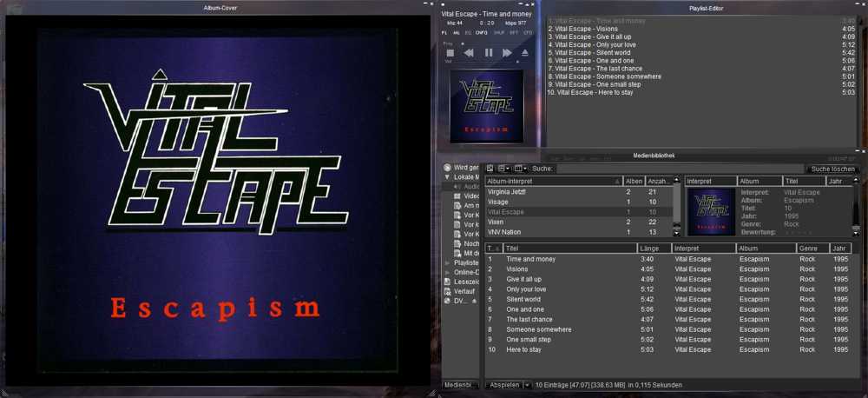This screenshot has height=398, width=868.
Task: Sort the track list by Länge column
Action: tap(660, 249)
